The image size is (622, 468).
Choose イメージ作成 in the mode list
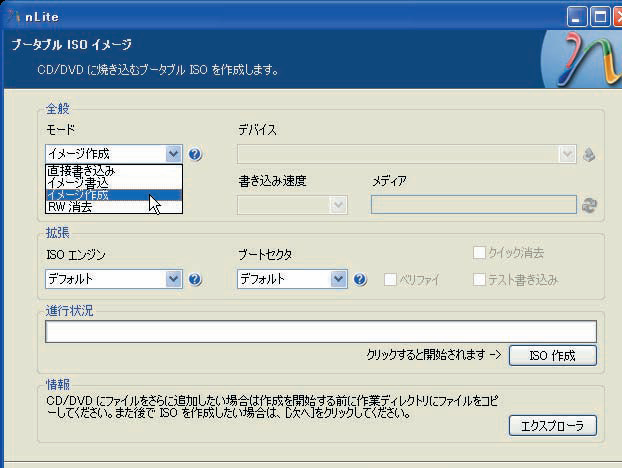click(114, 195)
